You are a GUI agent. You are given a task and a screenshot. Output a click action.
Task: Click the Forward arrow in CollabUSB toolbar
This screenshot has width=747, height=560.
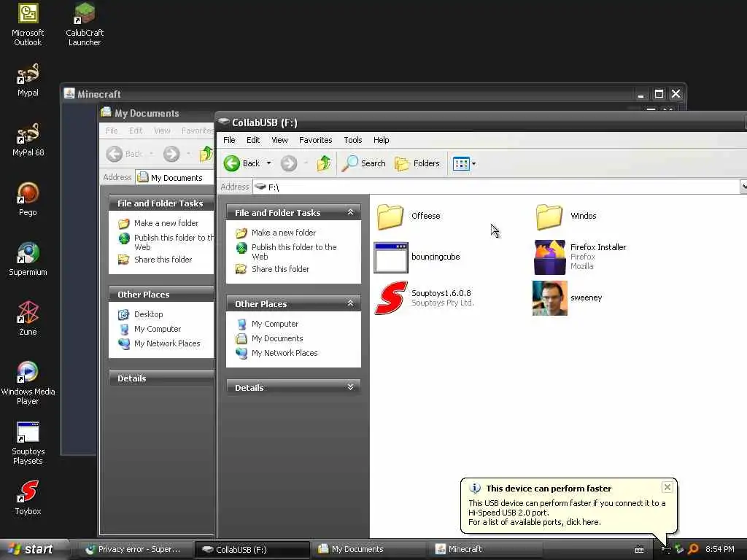pos(288,163)
